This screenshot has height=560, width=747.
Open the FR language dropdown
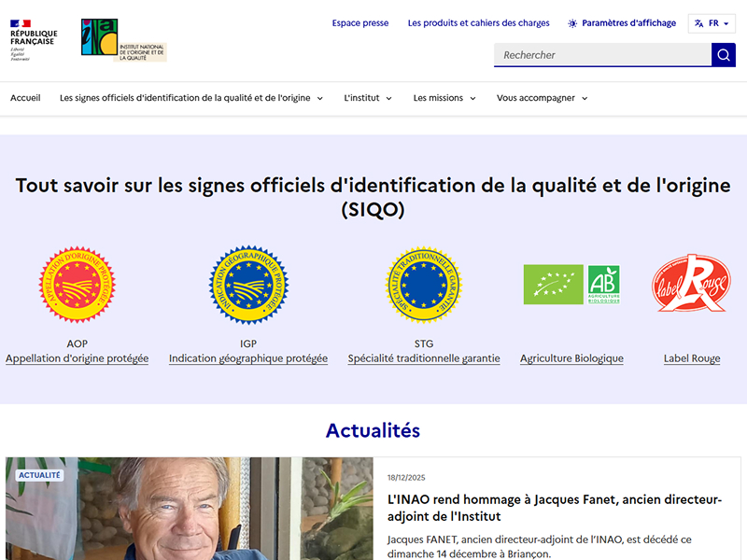(x=712, y=23)
